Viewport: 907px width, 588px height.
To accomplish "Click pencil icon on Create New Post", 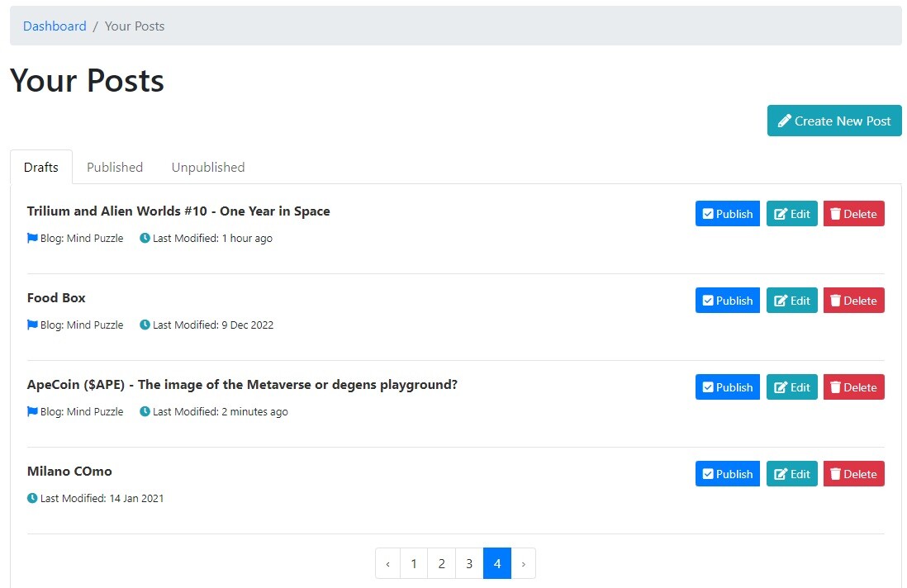I will tap(785, 121).
